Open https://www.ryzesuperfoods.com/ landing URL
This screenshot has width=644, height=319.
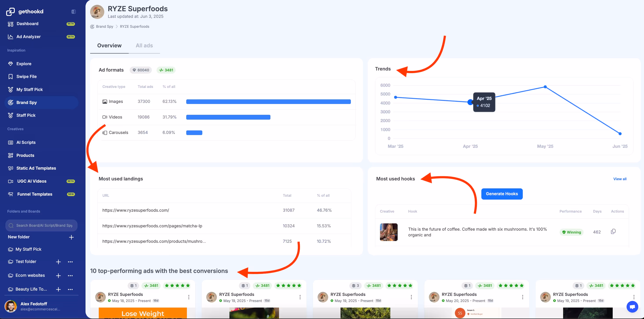(136, 210)
